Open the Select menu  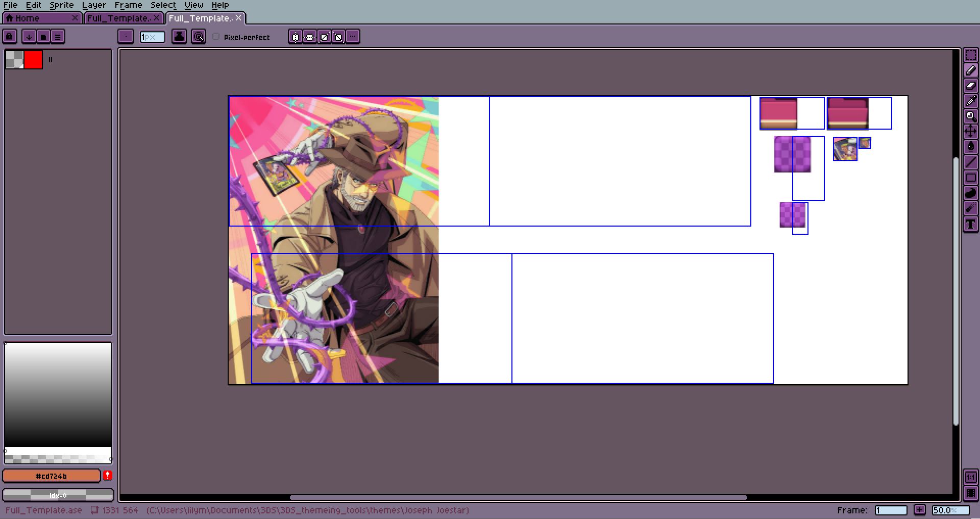163,5
